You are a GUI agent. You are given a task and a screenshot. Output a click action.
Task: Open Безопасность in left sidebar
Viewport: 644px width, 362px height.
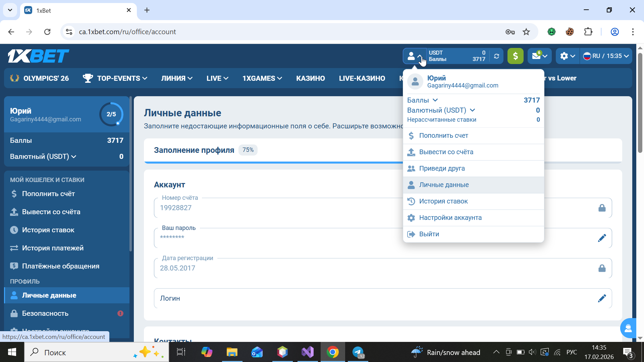45,313
